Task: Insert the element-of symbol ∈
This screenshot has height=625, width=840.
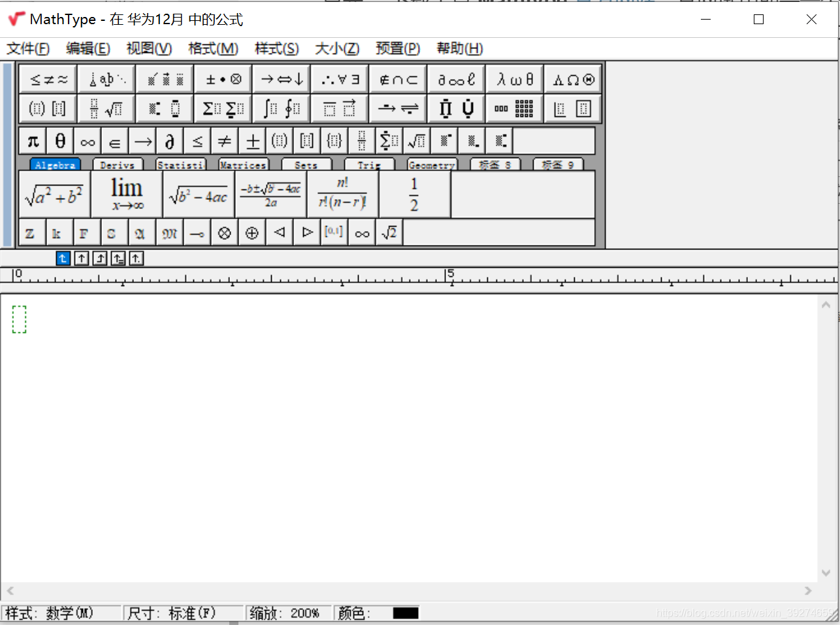Action: (115, 140)
